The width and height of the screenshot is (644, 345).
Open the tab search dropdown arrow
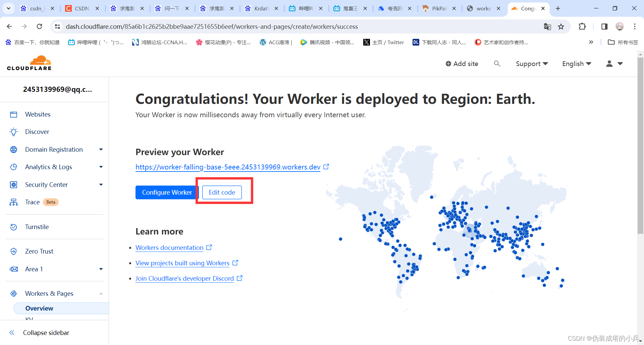click(x=8, y=8)
